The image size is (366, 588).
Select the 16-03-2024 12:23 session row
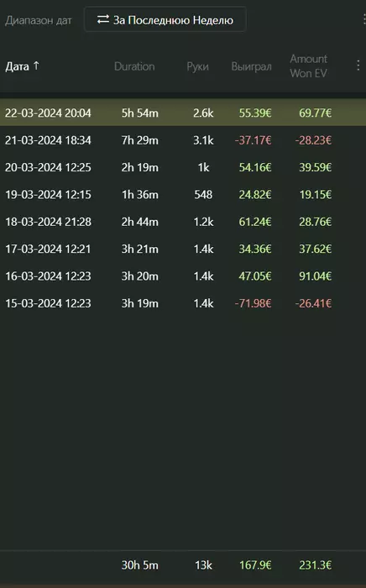point(183,276)
